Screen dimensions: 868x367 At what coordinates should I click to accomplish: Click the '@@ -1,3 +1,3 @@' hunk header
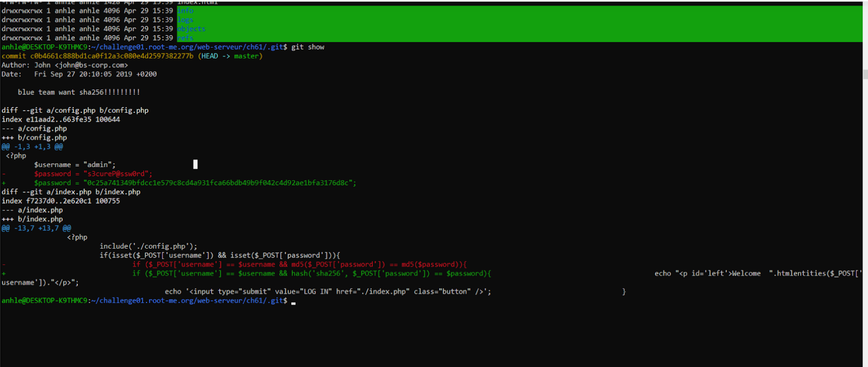click(32, 147)
